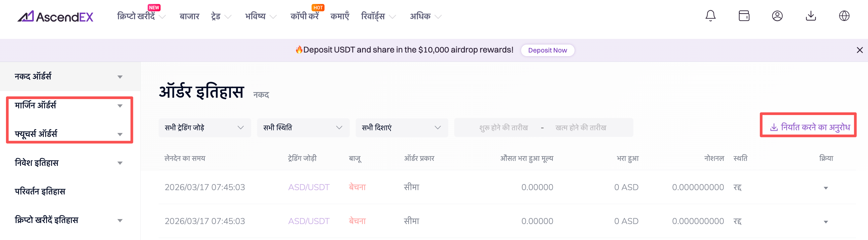Expand the मार्जिन ऑर्डर्स sidebar section
The height and width of the screenshot is (240, 868).
(69, 106)
